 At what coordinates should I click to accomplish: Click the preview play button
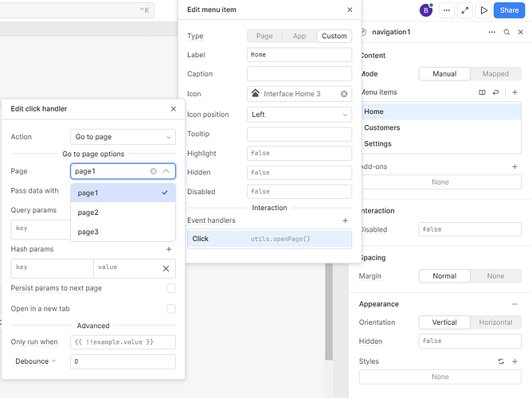pos(483,10)
